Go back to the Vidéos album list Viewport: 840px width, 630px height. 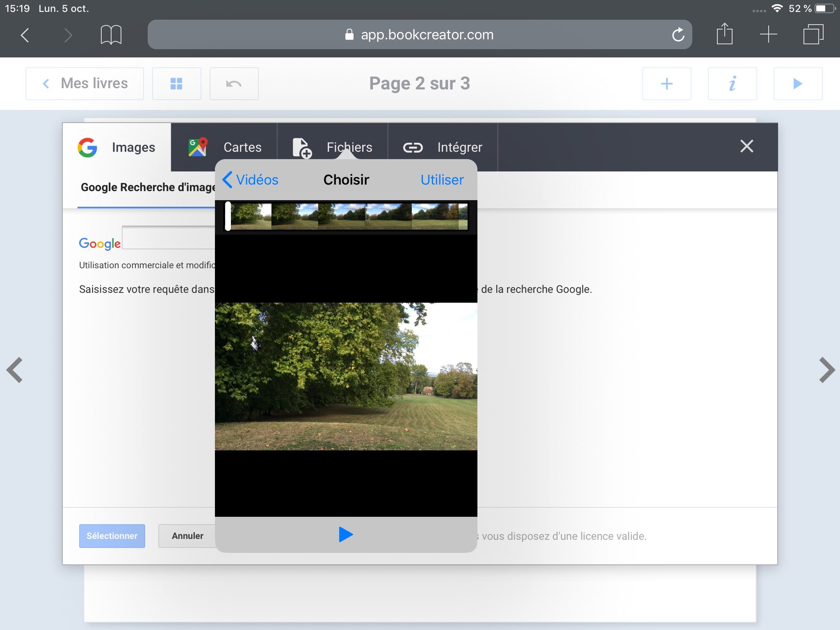tap(250, 180)
